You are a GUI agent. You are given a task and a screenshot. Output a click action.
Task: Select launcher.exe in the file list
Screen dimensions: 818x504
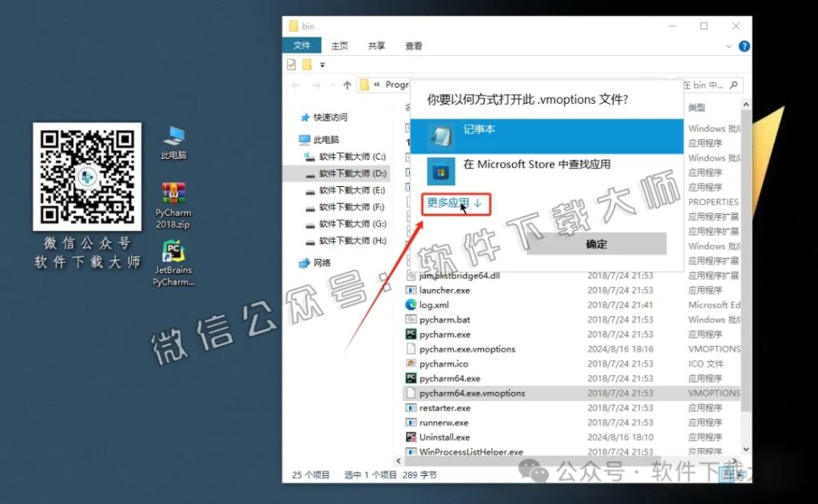click(x=445, y=290)
